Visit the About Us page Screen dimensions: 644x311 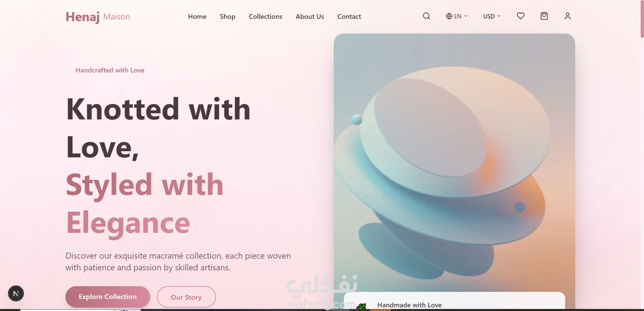point(310,16)
